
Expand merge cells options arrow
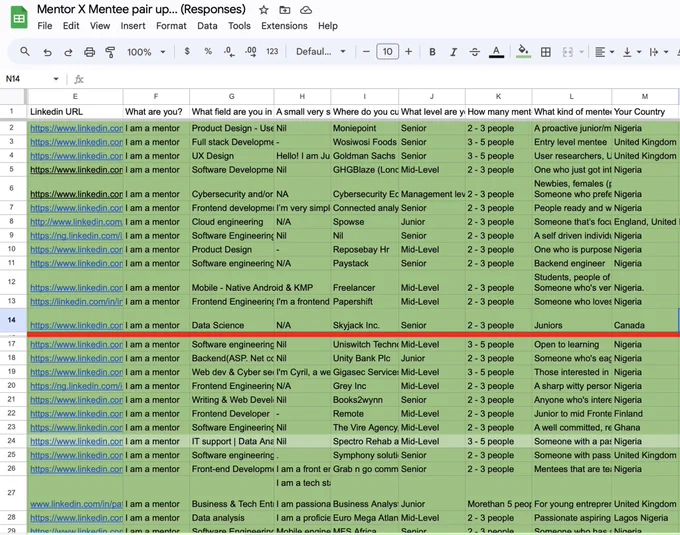(x=581, y=52)
